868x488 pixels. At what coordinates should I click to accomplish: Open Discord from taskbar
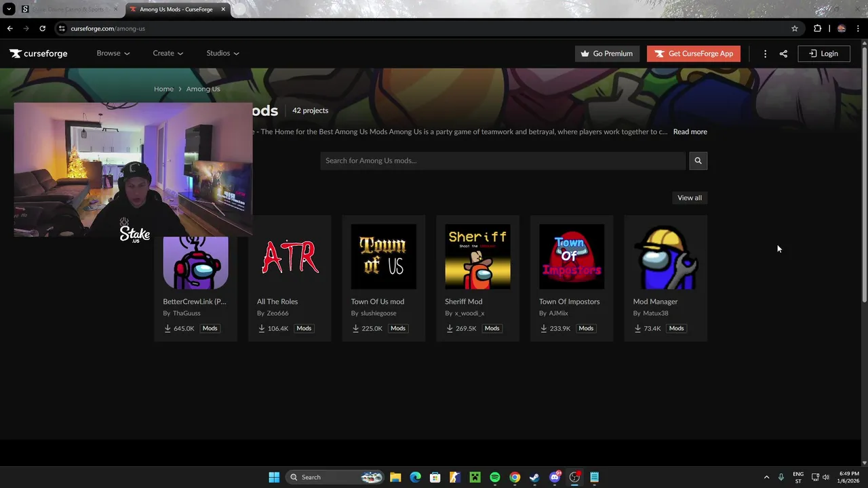pyautogui.click(x=555, y=477)
